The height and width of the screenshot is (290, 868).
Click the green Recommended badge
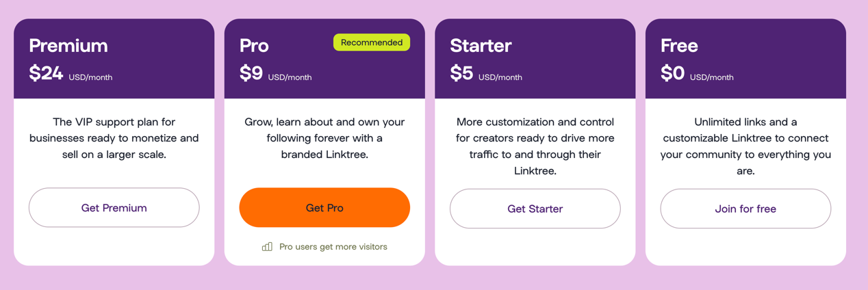pyautogui.click(x=372, y=42)
